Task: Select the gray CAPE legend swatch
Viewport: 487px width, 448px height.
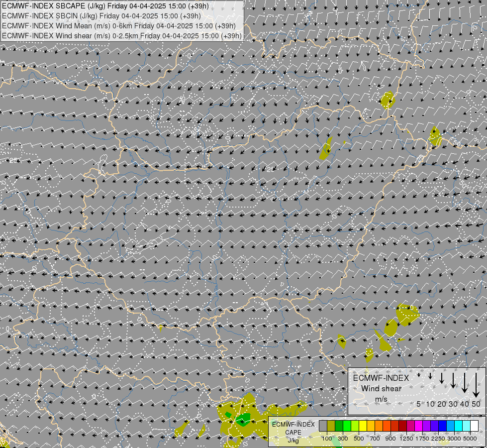Action: tap(323, 426)
